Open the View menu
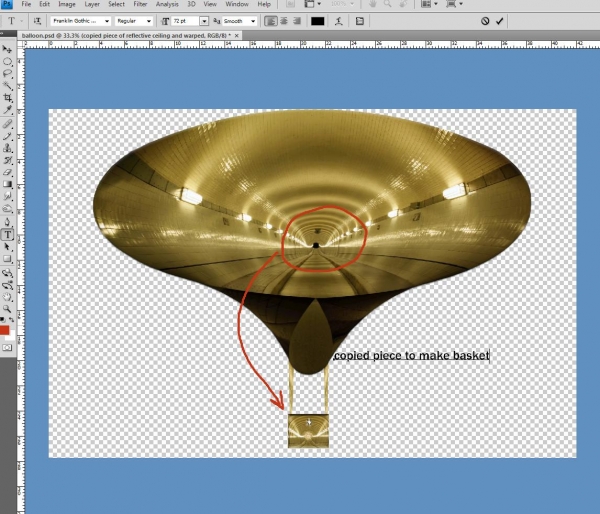The width and height of the screenshot is (600, 514). point(210,4)
